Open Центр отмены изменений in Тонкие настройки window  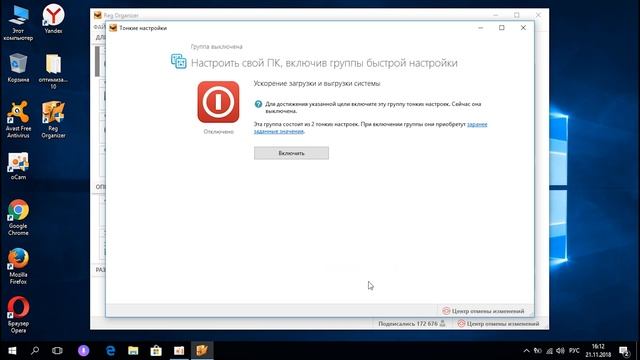pyautogui.click(x=483, y=311)
